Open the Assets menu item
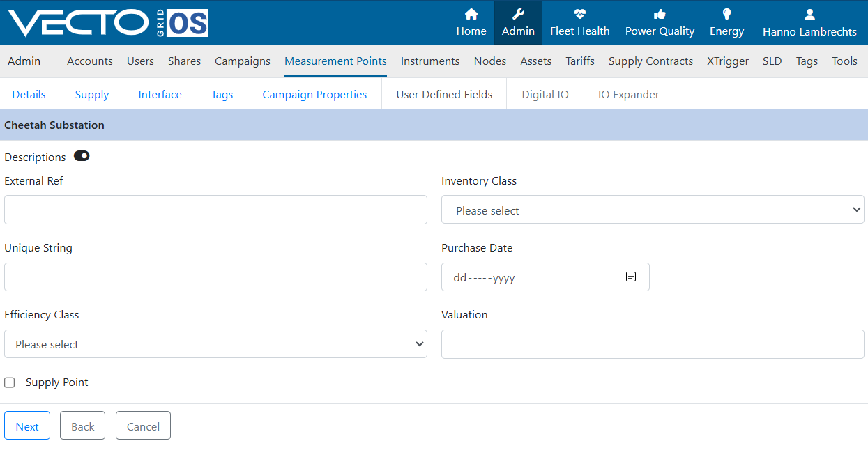This screenshot has height=464, width=868. 536,61
